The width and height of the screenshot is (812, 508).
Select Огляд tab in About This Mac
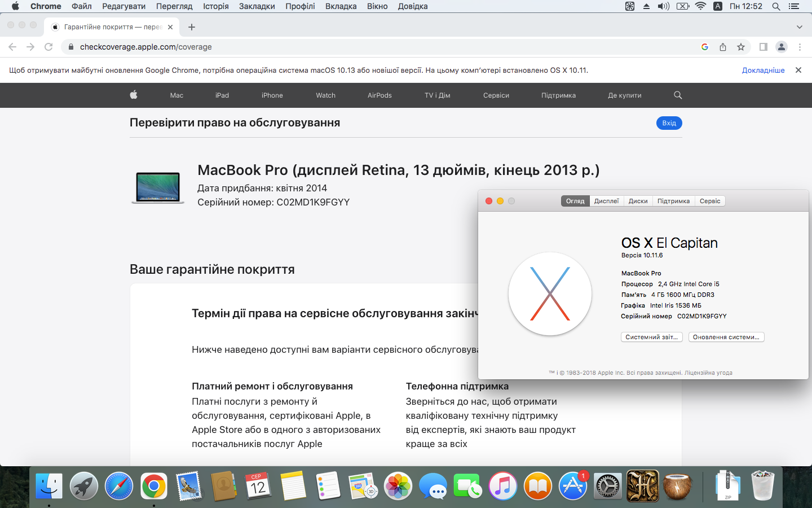pyautogui.click(x=575, y=201)
